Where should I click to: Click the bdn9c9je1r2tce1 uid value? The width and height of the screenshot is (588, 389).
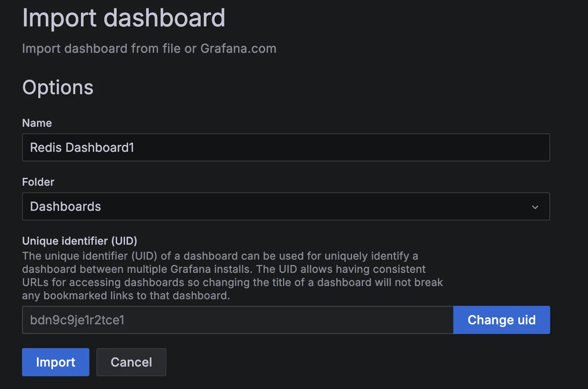point(77,320)
